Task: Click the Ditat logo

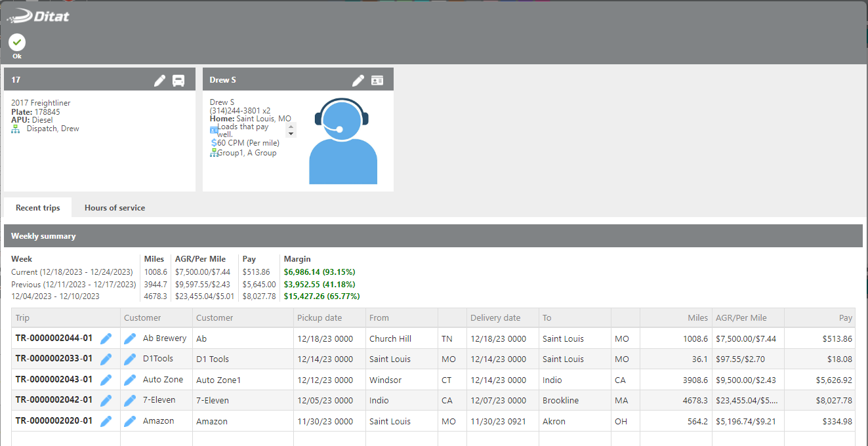Action: pyautogui.click(x=38, y=16)
